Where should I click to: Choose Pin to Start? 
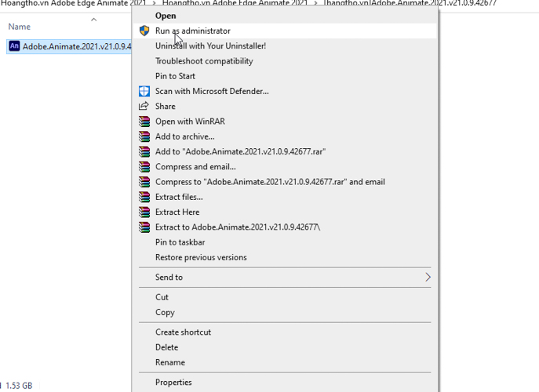(175, 76)
